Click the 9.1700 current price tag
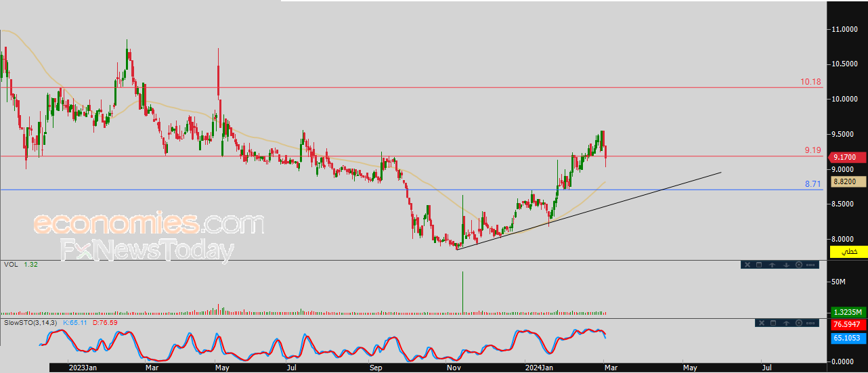Screen dimensions: 868x373 coord(848,157)
